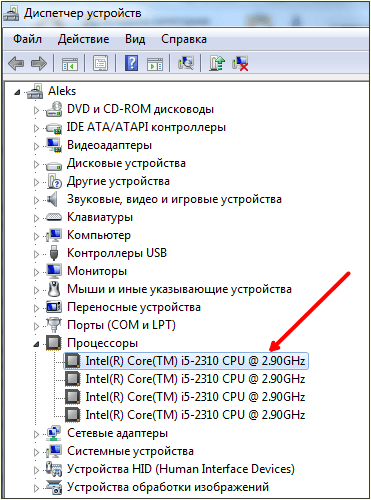Toggle the action pane toolbar icon
Viewport: 371px width, 500px height.
(x=155, y=63)
